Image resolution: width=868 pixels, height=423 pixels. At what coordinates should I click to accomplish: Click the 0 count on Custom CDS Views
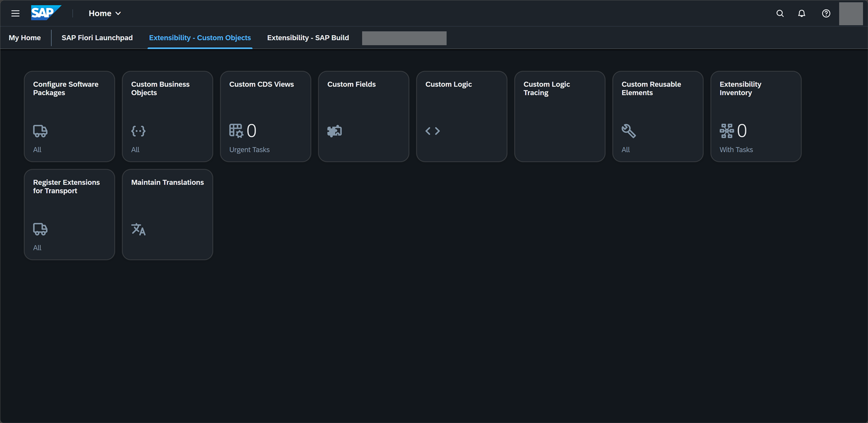coord(252,131)
